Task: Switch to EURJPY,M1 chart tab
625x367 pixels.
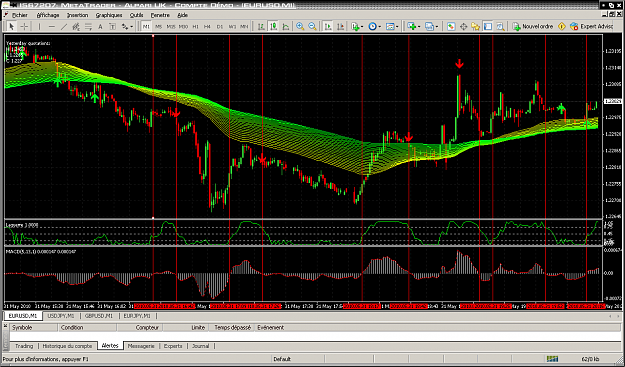Action: coord(137,316)
